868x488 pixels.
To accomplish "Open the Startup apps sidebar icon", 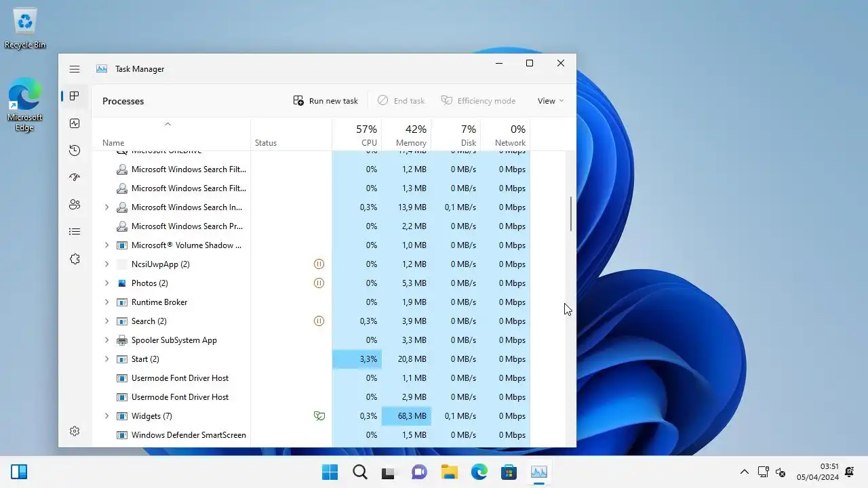I will tap(75, 178).
